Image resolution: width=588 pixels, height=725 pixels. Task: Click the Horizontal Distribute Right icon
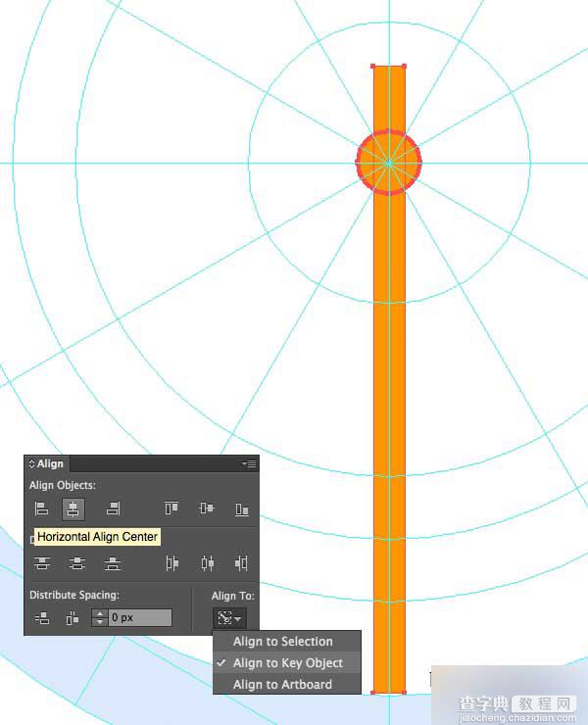coord(241,563)
